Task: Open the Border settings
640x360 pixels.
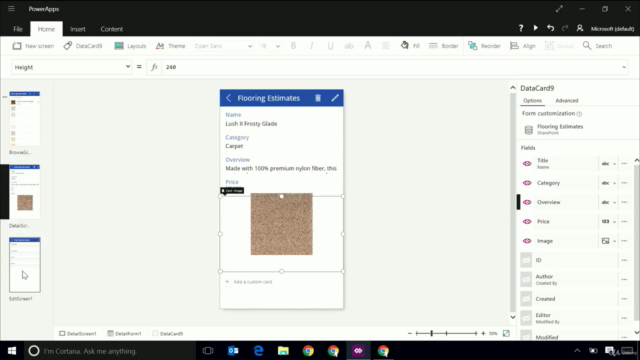Action: pos(444,46)
